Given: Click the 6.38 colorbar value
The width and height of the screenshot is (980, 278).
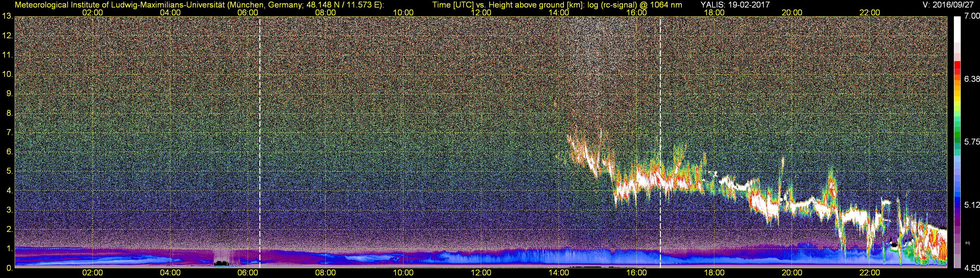Looking at the screenshot, I should [x=972, y=79].
